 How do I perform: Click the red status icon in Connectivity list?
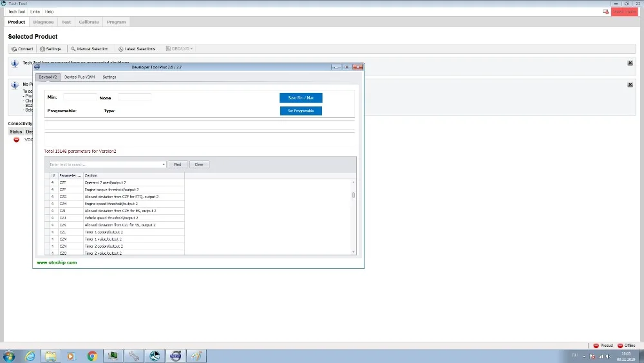(x=17, y=140)
